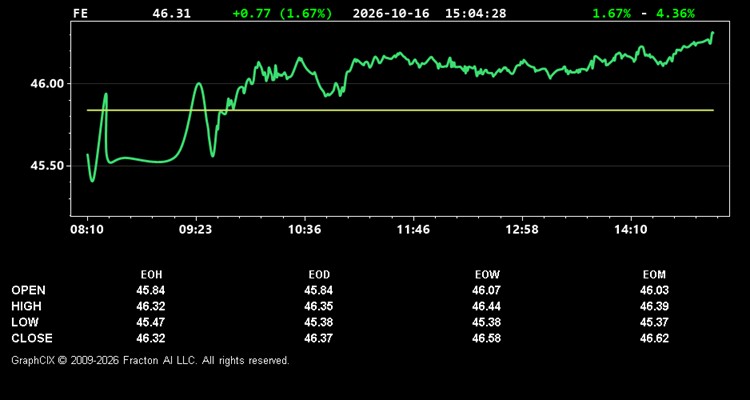Select the HIGH row label
Image resolution: width=750 pixels, height=400 pixels.
(26, 306)
